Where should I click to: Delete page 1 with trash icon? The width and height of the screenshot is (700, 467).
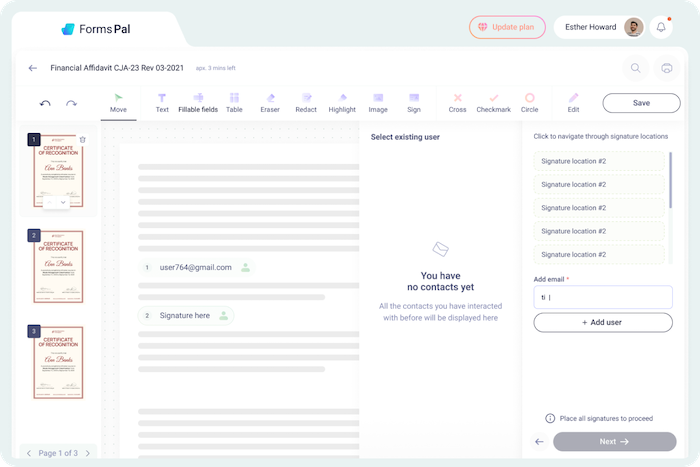(82, 140)
